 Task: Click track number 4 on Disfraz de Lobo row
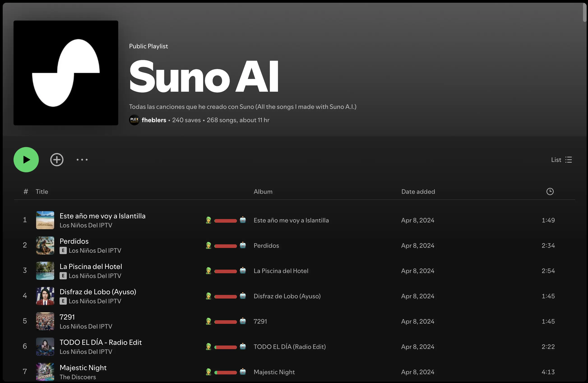[25, 296]
